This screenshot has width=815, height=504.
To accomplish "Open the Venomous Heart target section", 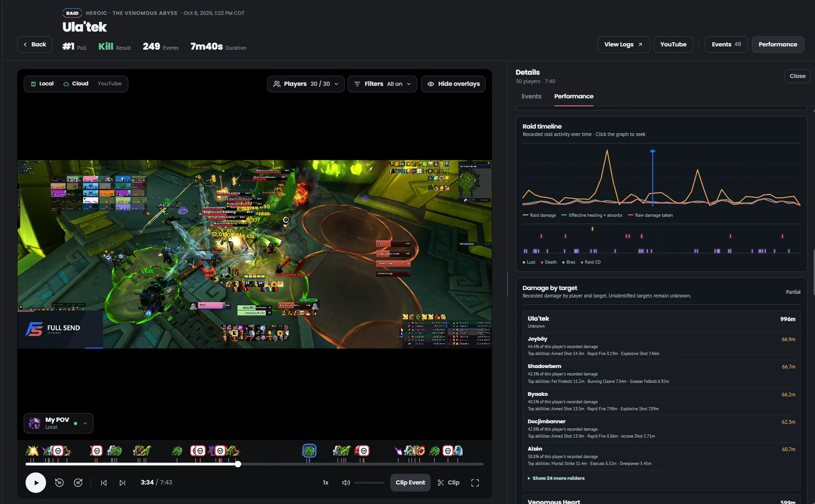I will click(661, 501).
